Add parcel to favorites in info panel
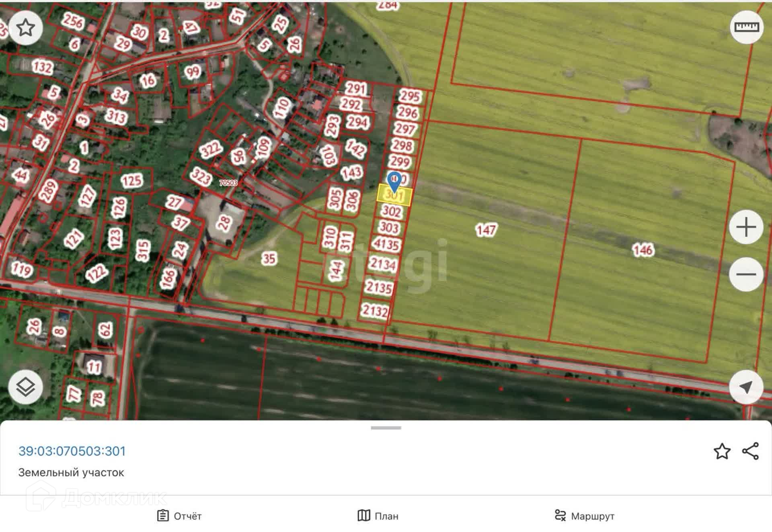The width and height of the screenshot is (772, 532). 722,451
